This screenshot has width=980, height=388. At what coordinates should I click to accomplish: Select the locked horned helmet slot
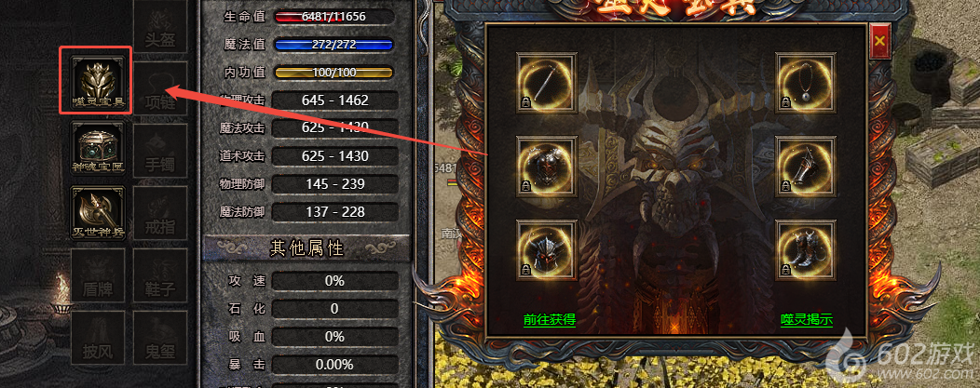(x=546, y=249)
